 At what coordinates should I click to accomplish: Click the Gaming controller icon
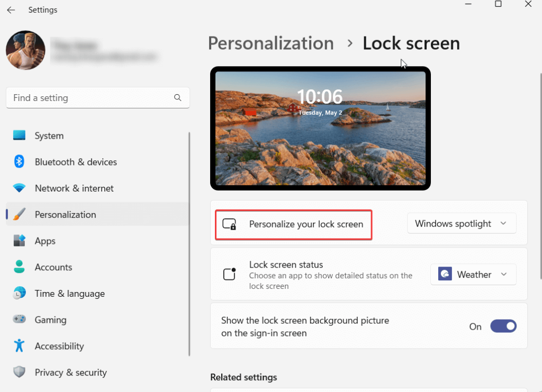pos(20,320)
